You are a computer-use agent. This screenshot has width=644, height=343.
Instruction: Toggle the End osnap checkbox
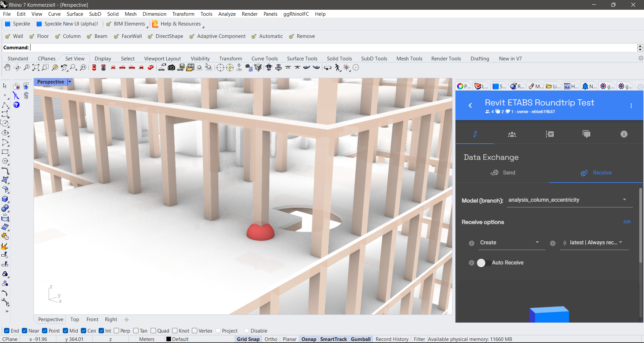7,331
